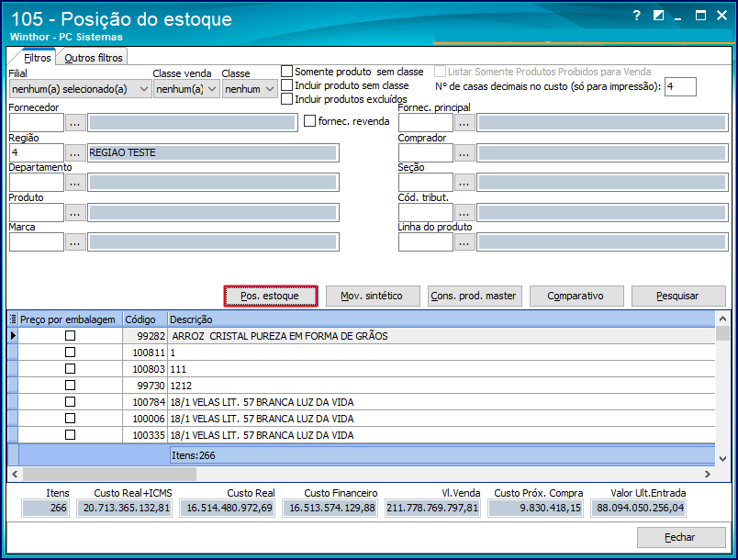Select row indicator arrow for product 99282
The height and width of the screenshot is (560, 738).
(13, 335)
